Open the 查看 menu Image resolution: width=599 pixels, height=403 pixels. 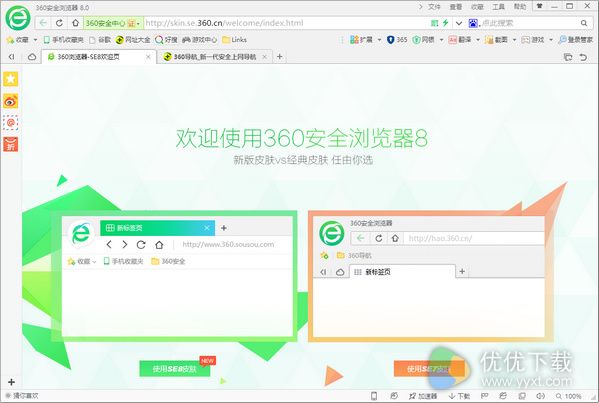[455, 7]
